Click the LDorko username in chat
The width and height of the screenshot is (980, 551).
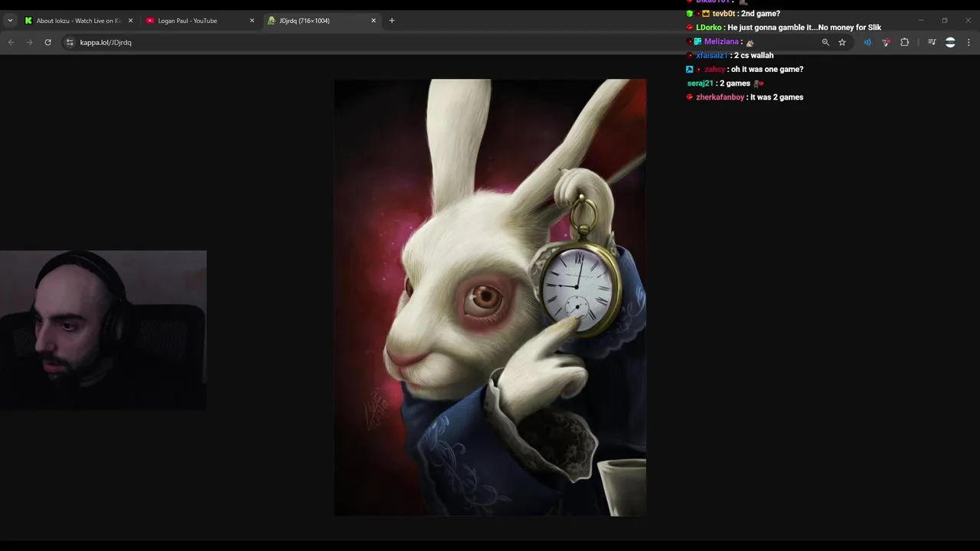point(709,28)
